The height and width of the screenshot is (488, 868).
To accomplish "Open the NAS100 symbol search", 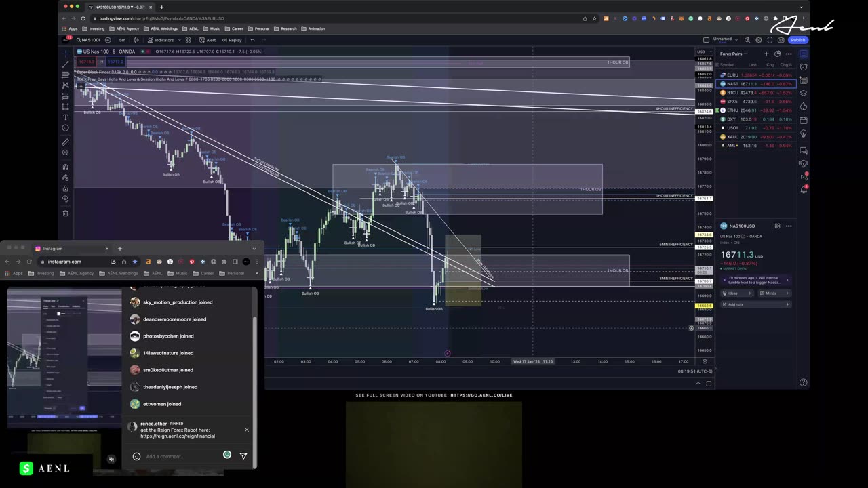I will click(88, 40).
